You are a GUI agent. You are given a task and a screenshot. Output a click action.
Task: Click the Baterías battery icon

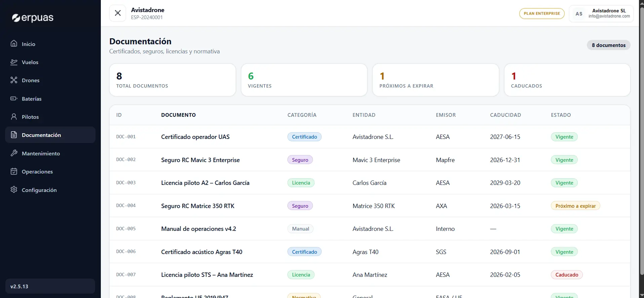pos(14,99)
